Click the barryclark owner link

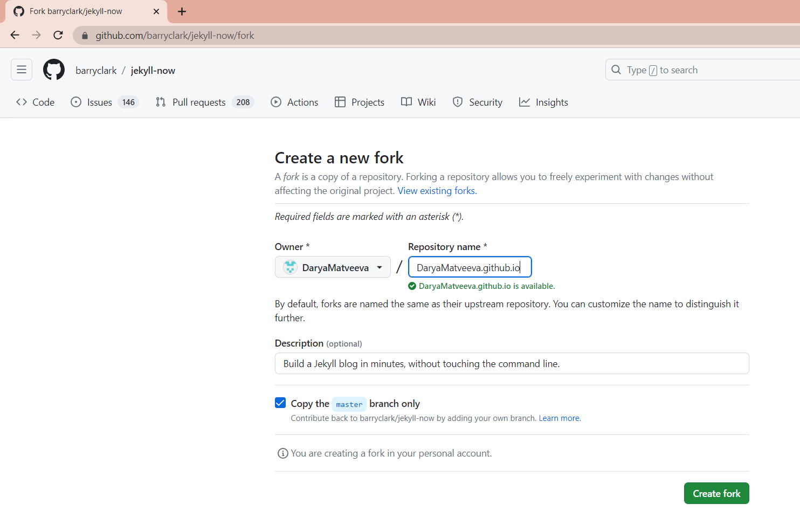click(96, 70)
